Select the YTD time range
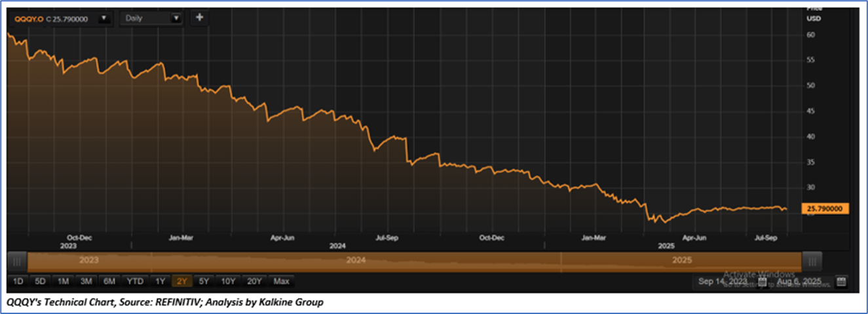Viewport: 868px width, 314px height. point(135,281)
